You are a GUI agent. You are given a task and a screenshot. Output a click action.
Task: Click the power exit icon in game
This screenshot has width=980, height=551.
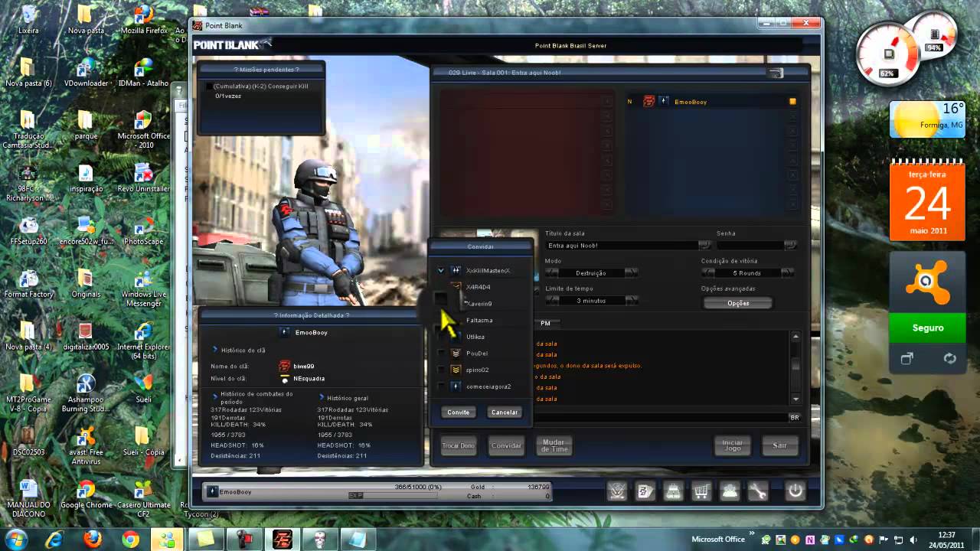pyautogui.click(x=795, y=491)
